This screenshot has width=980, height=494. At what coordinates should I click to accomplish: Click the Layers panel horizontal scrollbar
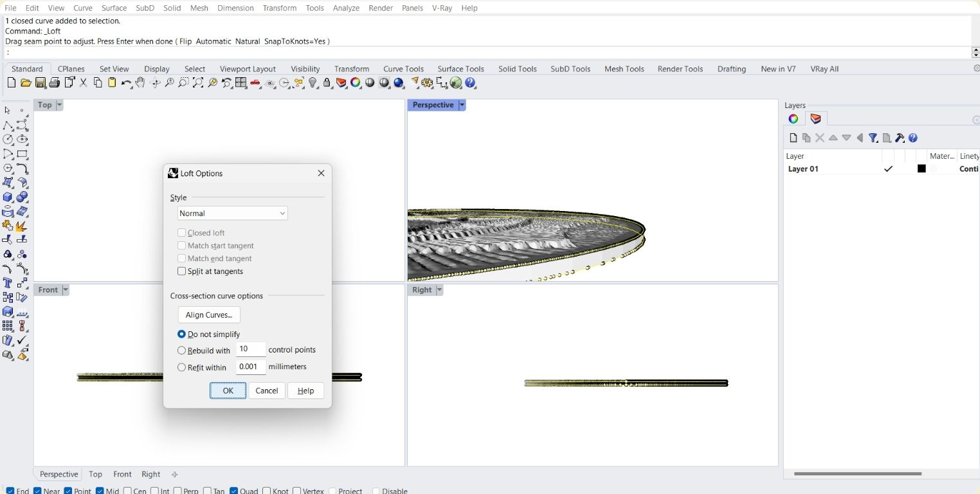[x=858, y=473]
